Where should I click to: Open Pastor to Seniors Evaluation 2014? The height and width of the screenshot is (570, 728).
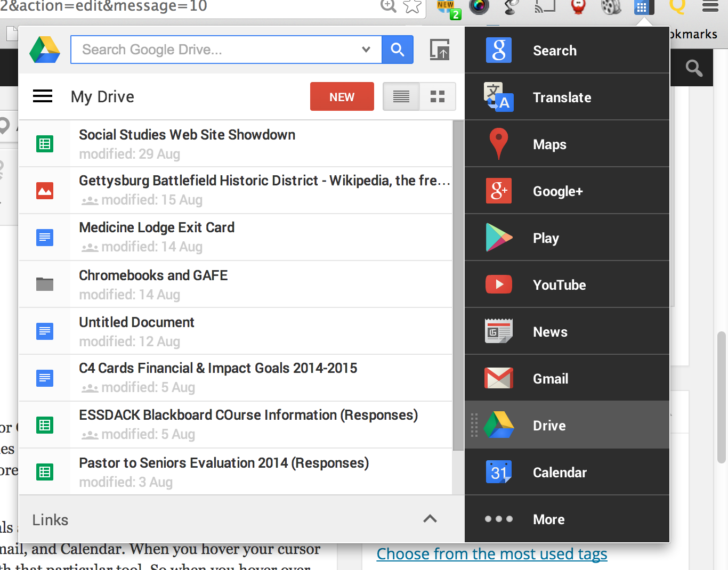(236, 471)
